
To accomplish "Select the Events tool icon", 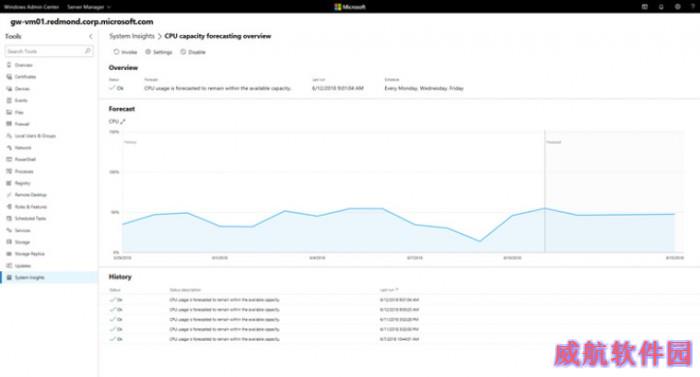I will (x=9, y=101).
